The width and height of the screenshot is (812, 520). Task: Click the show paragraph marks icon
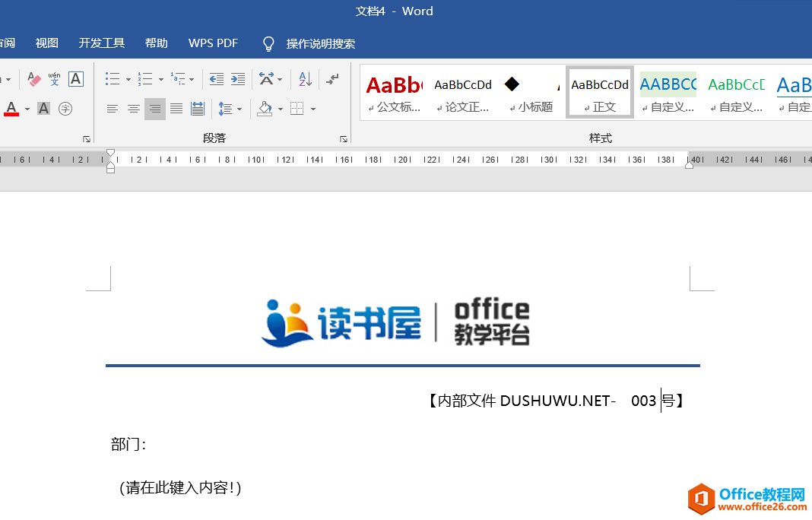point(331,78)
